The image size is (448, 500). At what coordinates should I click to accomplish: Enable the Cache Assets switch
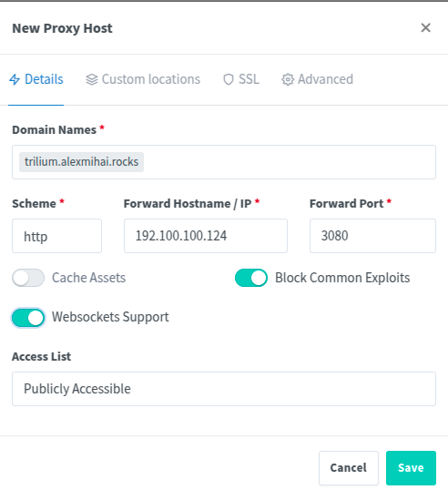[x=28, y=278]
